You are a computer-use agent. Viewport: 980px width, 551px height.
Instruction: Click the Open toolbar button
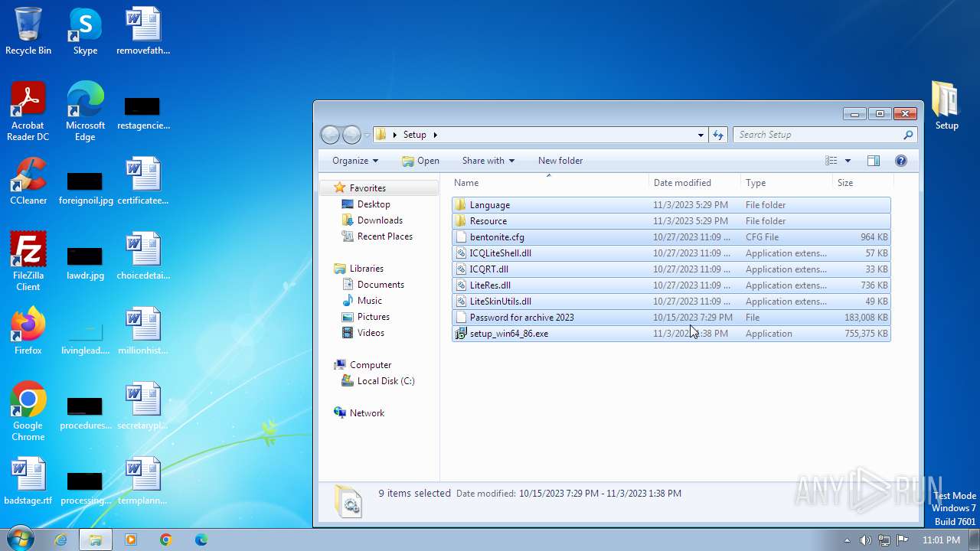click(x=420, y=161)
